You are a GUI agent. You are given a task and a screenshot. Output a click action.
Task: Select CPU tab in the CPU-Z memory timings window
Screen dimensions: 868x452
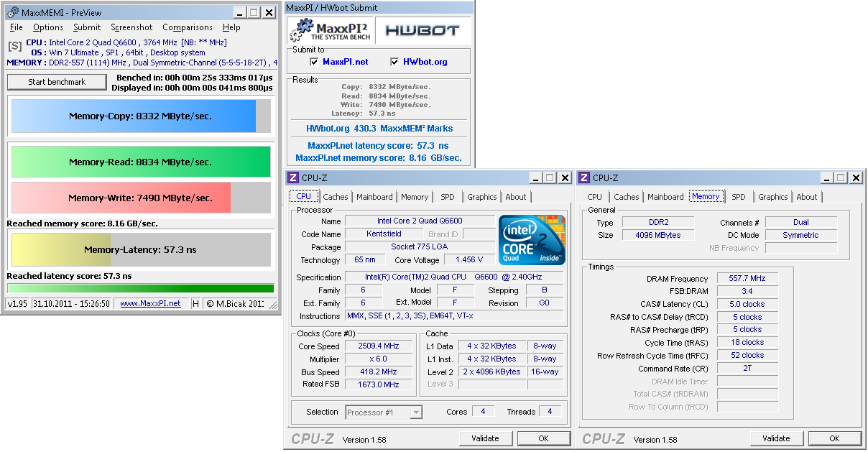tap(595, 197)
